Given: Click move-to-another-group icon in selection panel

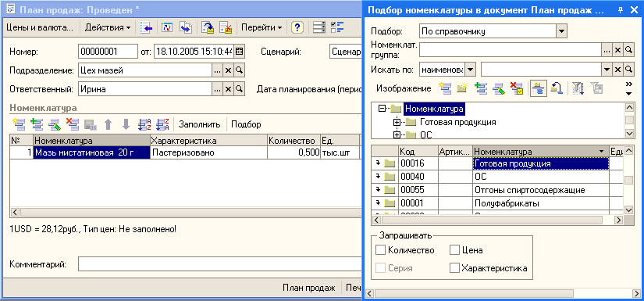Looking at the screenshot, I should (x=557, y=88).
